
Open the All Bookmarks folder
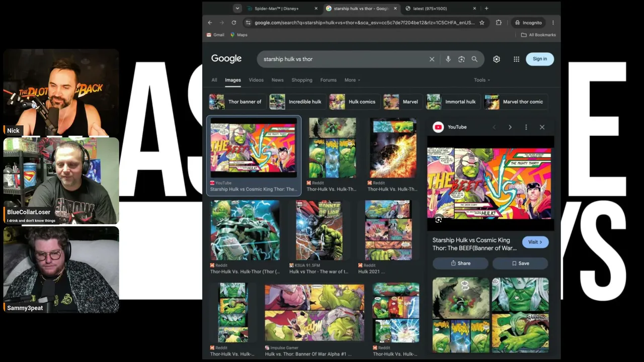(x=538, y=35)
